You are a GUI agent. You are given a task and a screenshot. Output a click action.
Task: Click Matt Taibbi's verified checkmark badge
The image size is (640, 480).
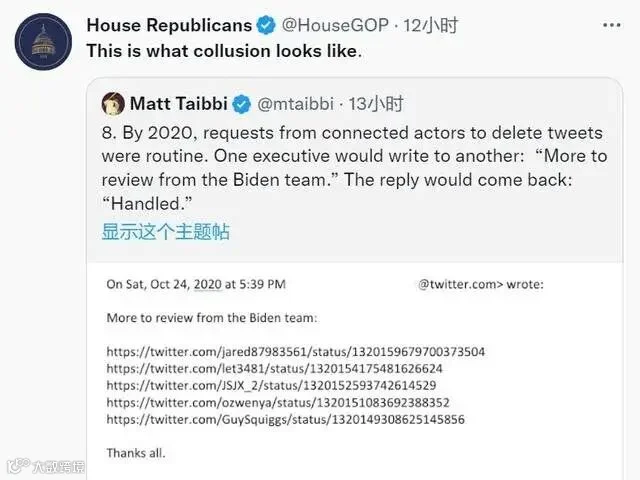point(242,104)
